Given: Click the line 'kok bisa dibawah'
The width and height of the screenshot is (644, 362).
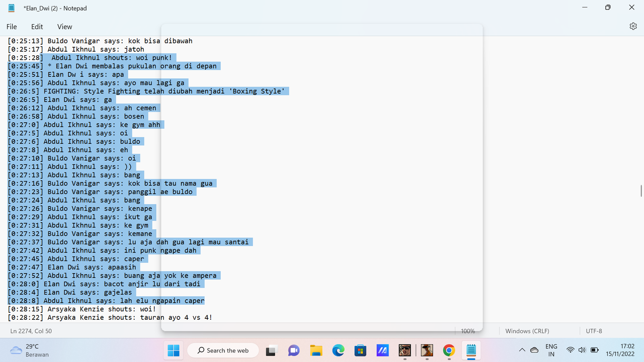Looking at the screenshot, I should pyautogui.click(x=100, y=41).
